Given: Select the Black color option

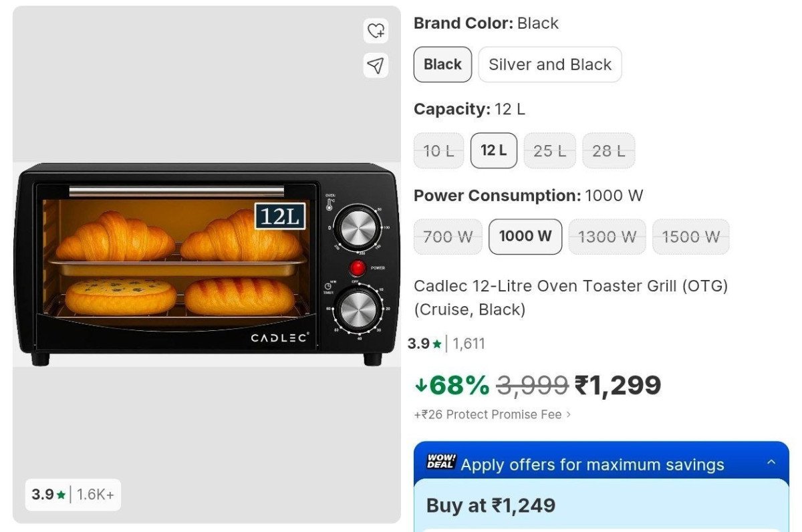Looking at the screenshot, I should [442, 65].
